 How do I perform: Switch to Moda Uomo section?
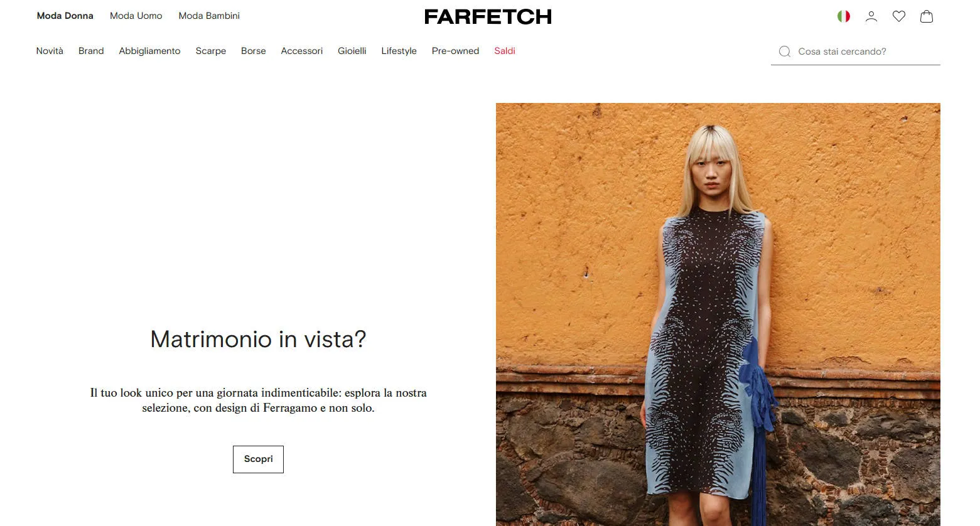136,16
